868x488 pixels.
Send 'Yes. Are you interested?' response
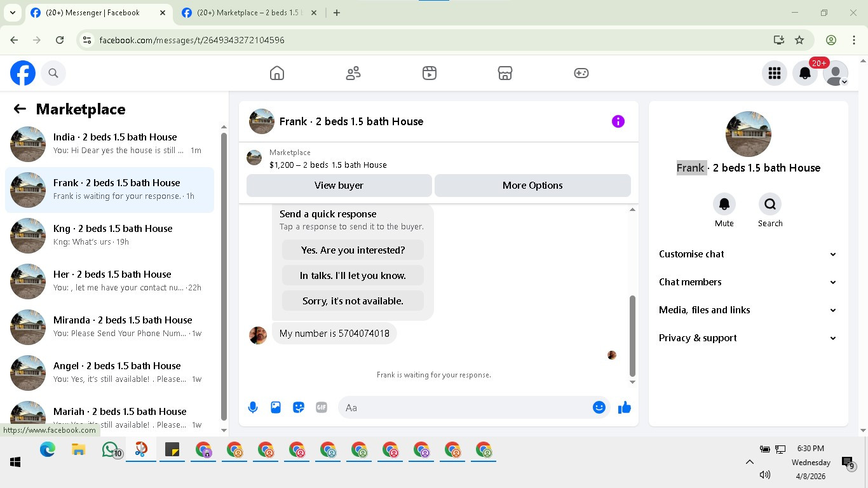(x=353, y=250)
